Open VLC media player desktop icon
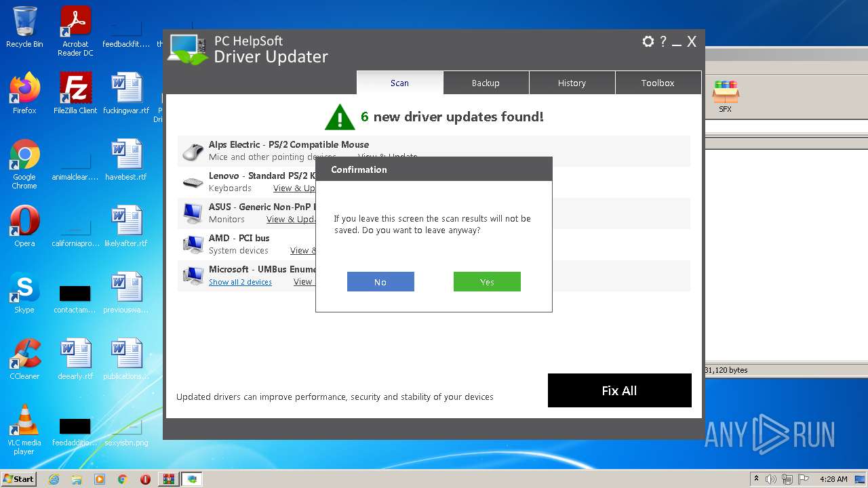 (x=24, y=430)
